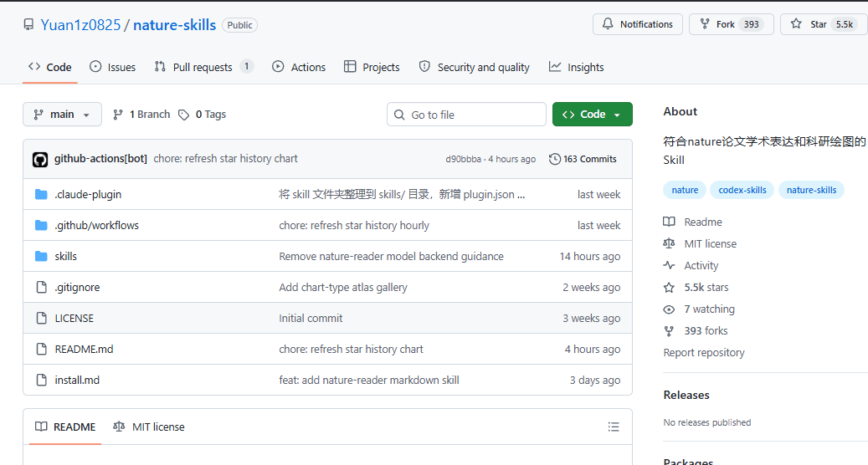Click the .github/workflows folder icon
Image resolution: width=868 pixels, height=465 pixels.
click(x=41, y=225)
